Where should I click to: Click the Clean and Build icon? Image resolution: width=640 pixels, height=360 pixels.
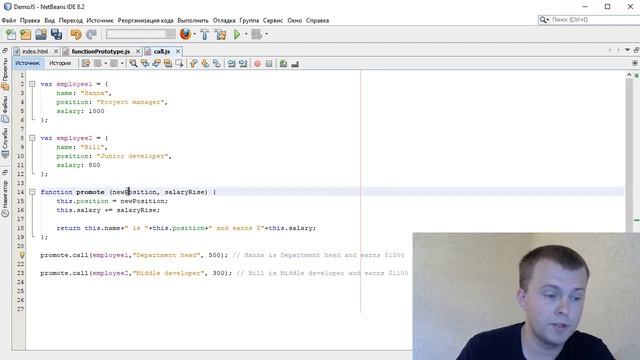tap(220, 34)
